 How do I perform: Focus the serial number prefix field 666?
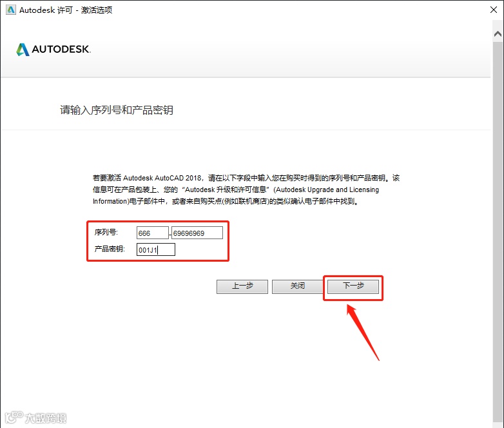click(152, 233)
